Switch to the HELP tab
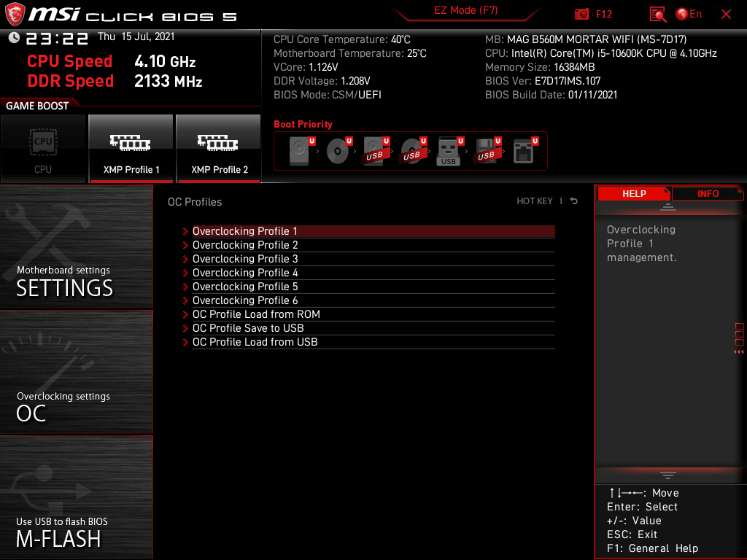The height and width of the screenshot is (560, 747). pos(633,193)
